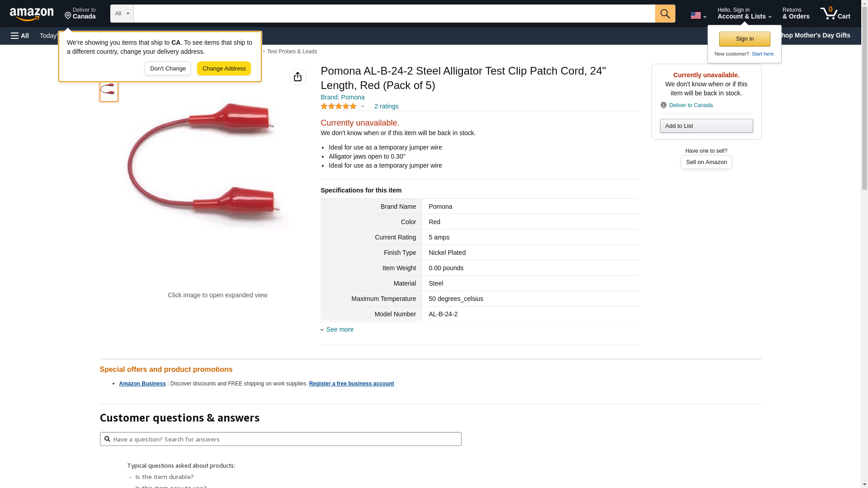Image resolution: width=868 pixels, height=488 pixels.
Task: Open Shop Mother's Day Gifts
Action: click(x=816, y=35)
